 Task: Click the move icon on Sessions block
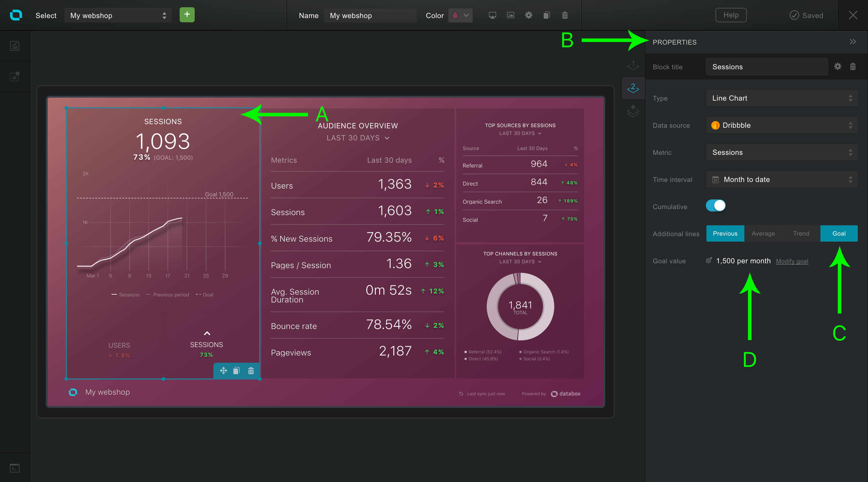tap(223, 371)
